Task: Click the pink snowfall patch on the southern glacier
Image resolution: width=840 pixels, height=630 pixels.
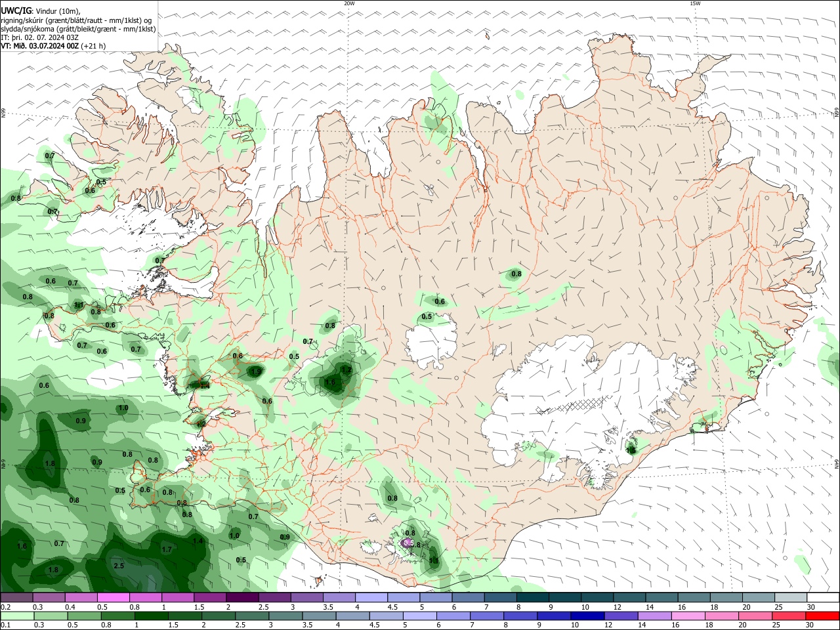Action: (408, 543)
